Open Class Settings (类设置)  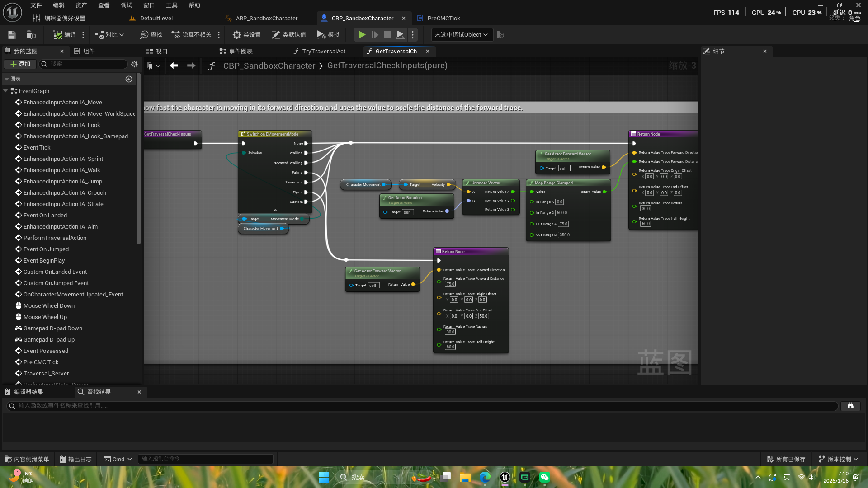(x=246, y=35)
